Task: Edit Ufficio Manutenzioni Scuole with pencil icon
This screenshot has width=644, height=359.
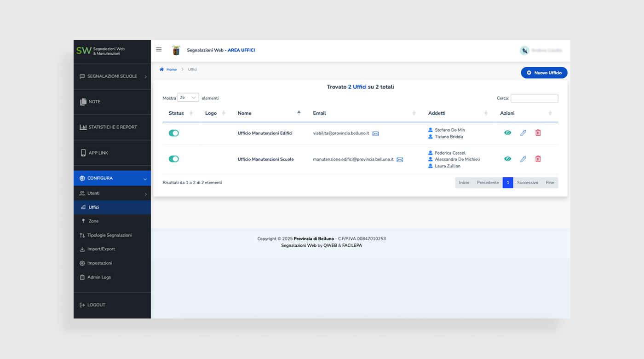Action: [523, 159]
